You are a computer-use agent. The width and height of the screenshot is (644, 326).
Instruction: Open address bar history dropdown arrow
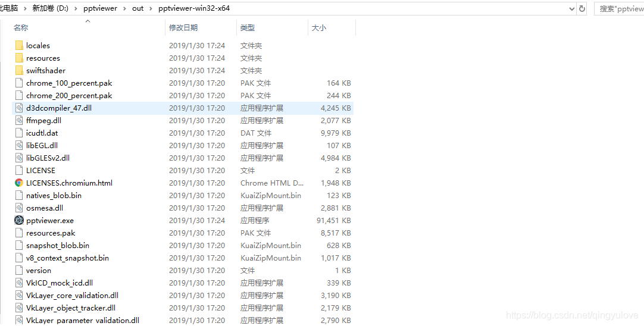click(572, 8)
